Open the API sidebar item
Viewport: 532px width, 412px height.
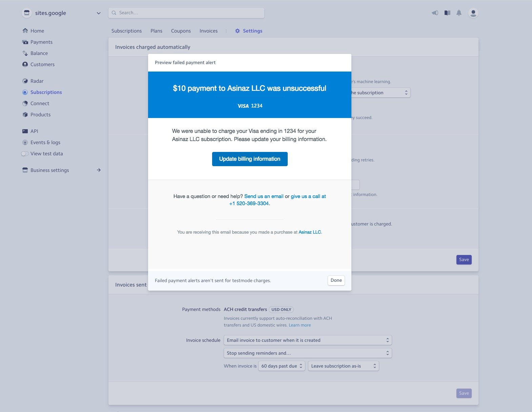point(34,131)
